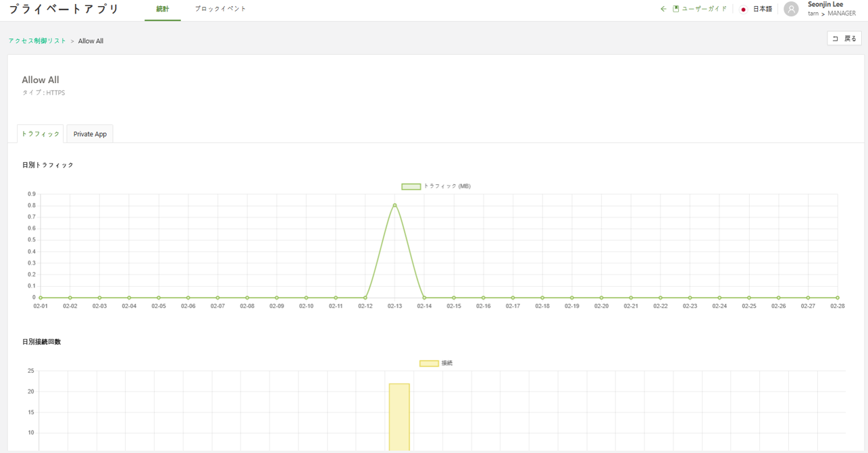
Task: Go to アクセス制御リスト breadcrumb link
Action: tap(37, 41)
